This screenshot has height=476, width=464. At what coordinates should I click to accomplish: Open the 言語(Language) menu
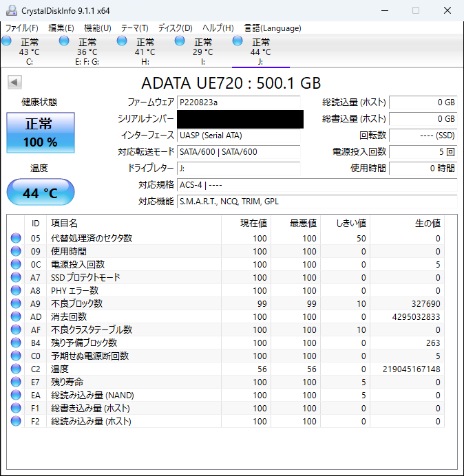point(273,28)
